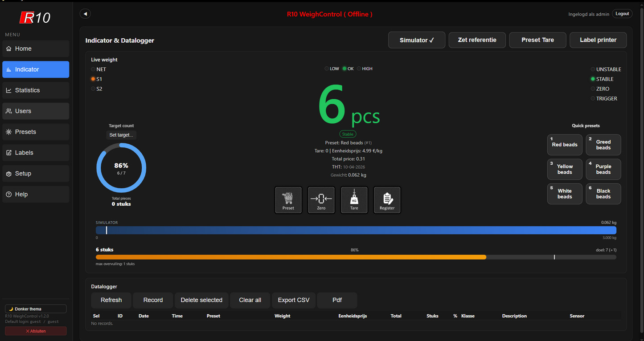Click the red Afsluiten button
Image resolution: width=644 pixels, height=341 pixels.
tap(36, 331)
